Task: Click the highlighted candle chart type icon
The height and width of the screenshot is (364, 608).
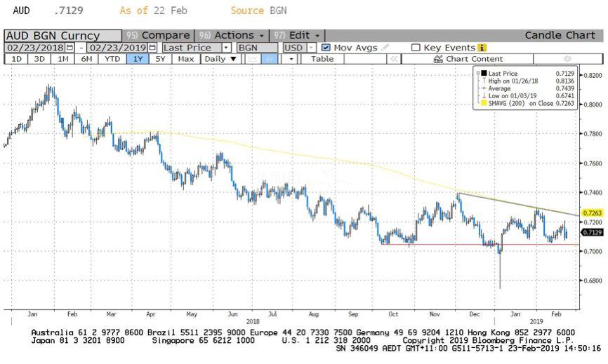Action: pos(269,59)
